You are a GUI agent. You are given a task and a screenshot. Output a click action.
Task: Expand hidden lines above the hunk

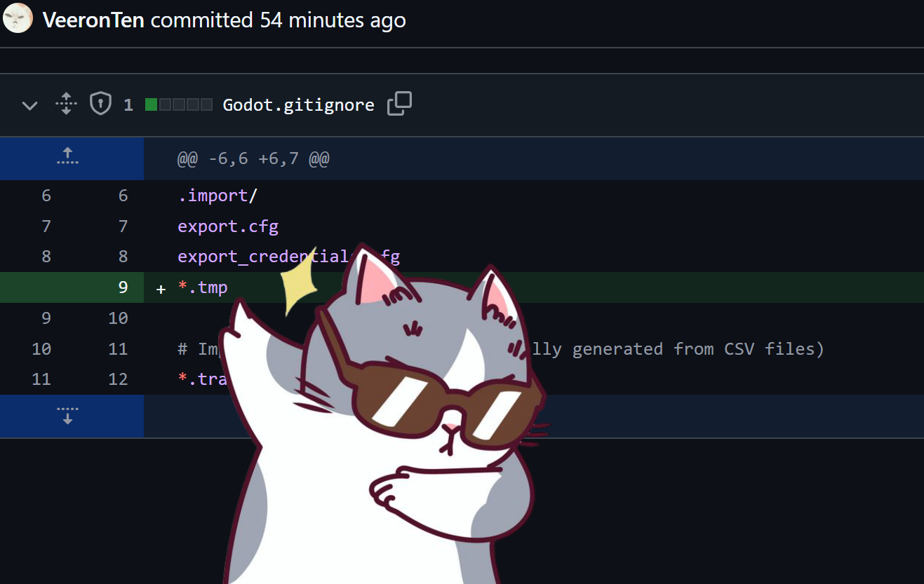[67, 156]
